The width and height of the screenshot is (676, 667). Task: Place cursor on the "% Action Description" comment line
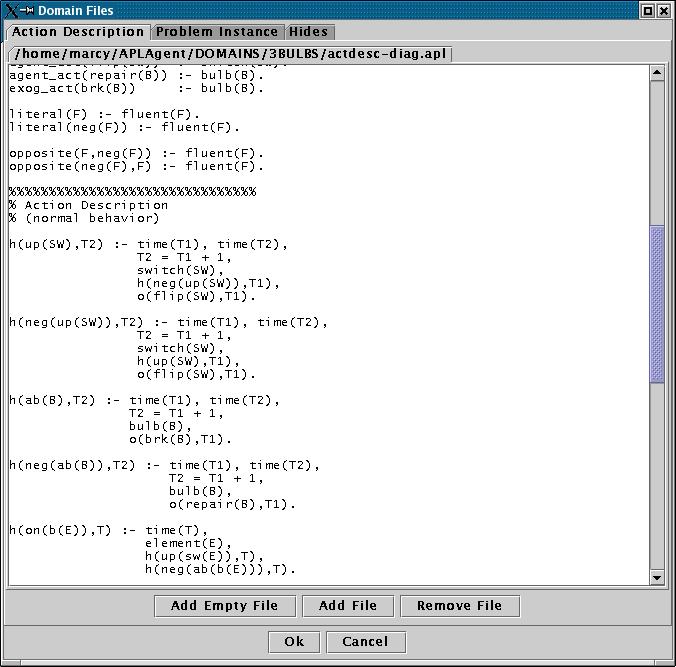tap(88, 205)
